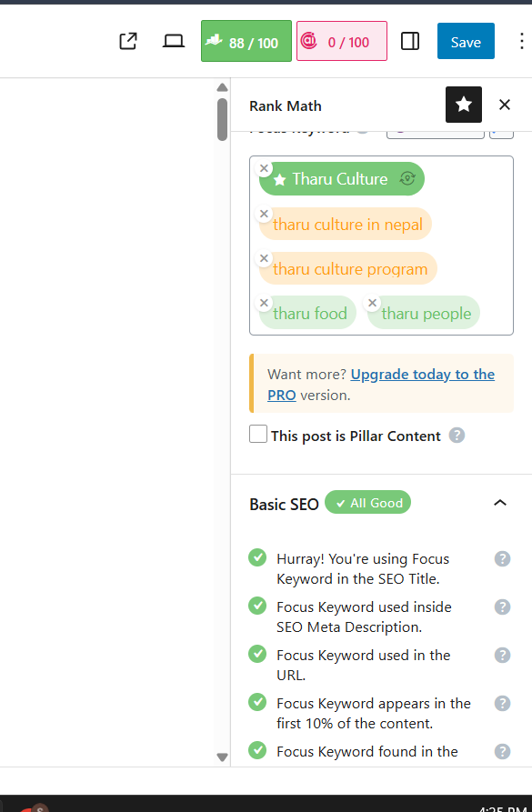The height and width of the screenshot is (812, 532).
Task: Remove the 'tharu culture in nepal' keyword
Action: tap(264, 214)
